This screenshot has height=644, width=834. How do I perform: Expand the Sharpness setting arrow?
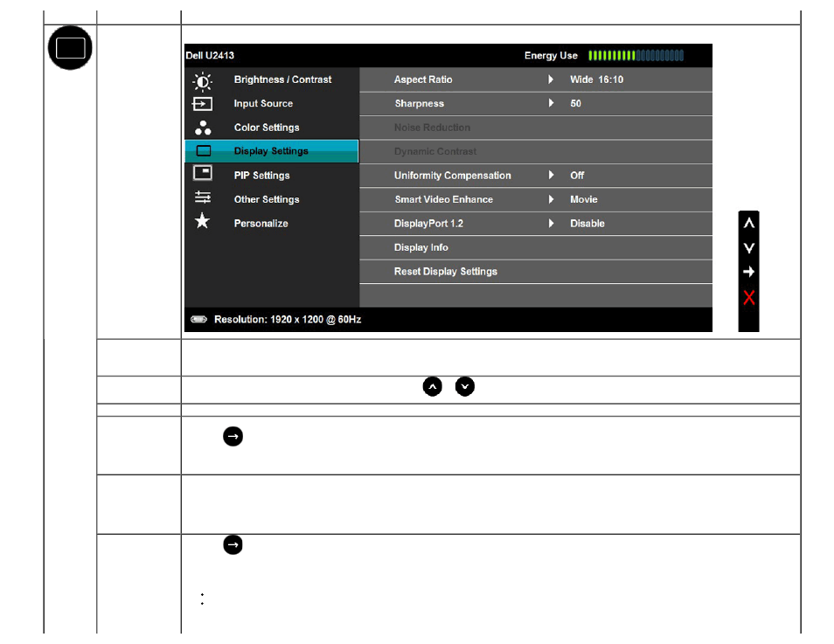tap(551, 103)
